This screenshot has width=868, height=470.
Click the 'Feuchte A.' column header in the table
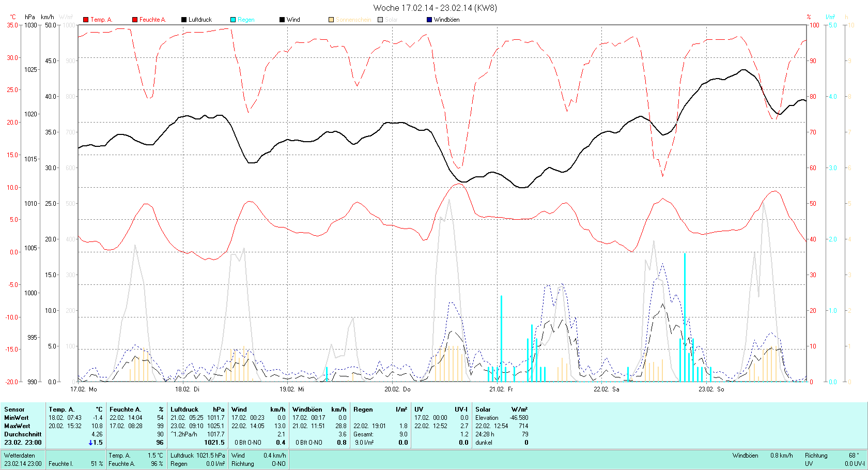point(125,409)
